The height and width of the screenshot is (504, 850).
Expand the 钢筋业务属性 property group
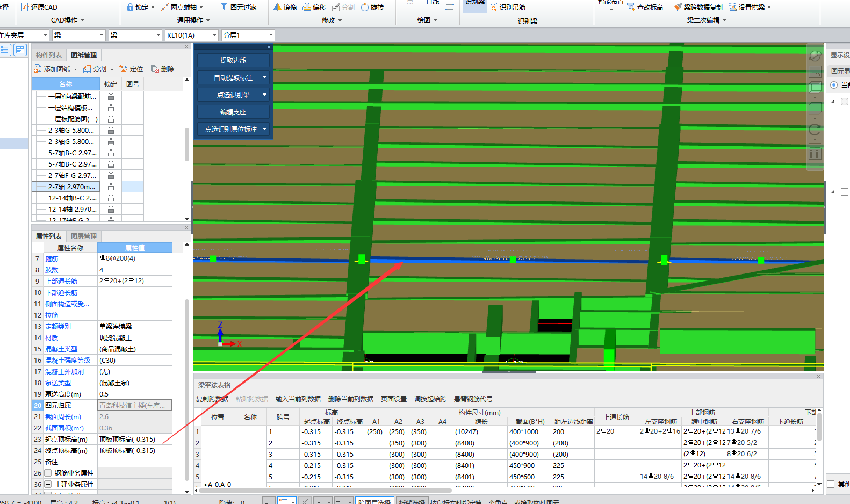48,473
